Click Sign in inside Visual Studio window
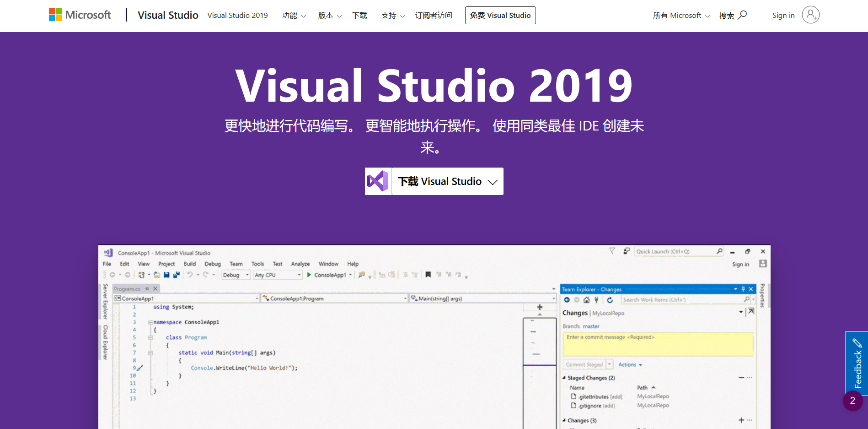This screenshot has width=868, height=429. pyautogui.click(x=740, y=264)
